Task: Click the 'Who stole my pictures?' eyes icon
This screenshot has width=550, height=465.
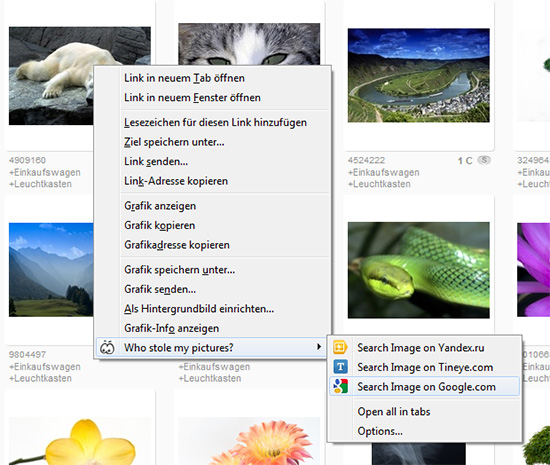Action: (x=107, y=348)
